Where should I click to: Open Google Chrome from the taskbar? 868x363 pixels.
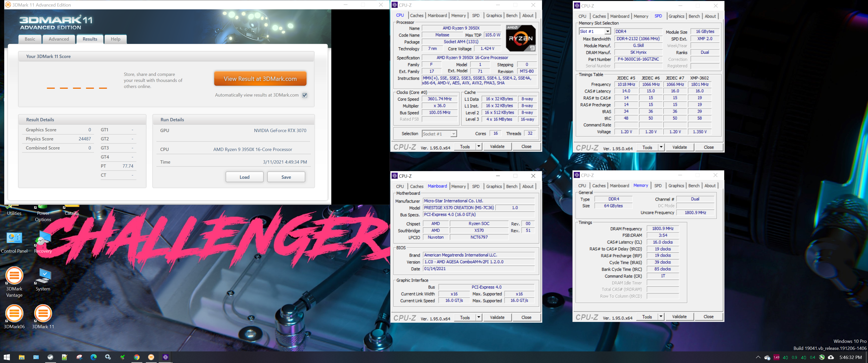tap(137, 357)
